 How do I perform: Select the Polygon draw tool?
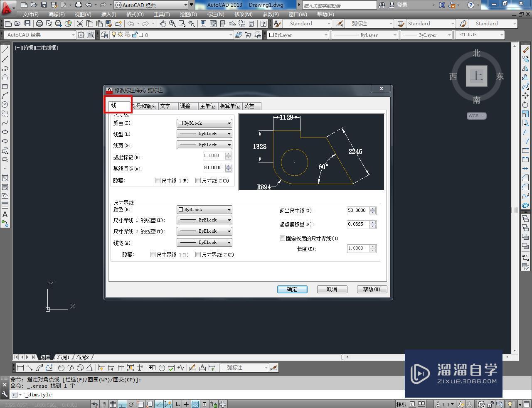coord(5,77)
